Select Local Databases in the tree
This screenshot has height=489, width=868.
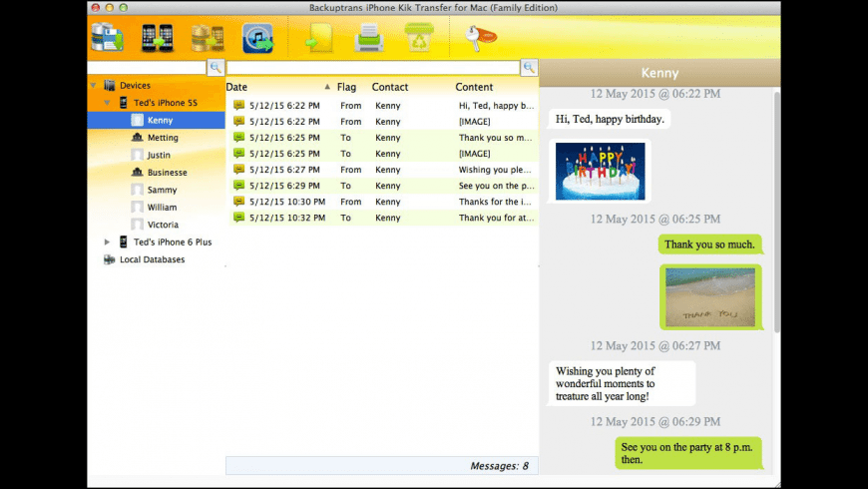(x=153, y=259)
